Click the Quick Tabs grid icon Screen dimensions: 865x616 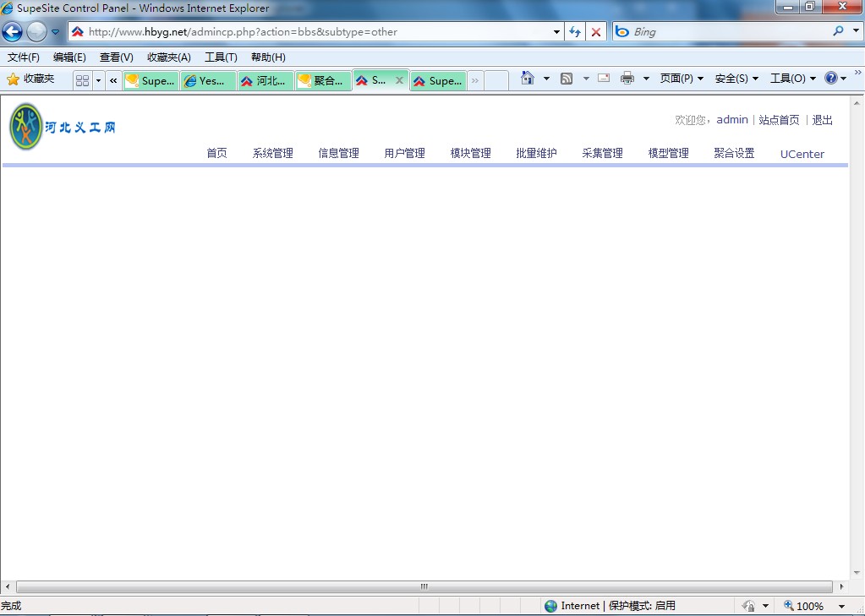pos(82,80)
